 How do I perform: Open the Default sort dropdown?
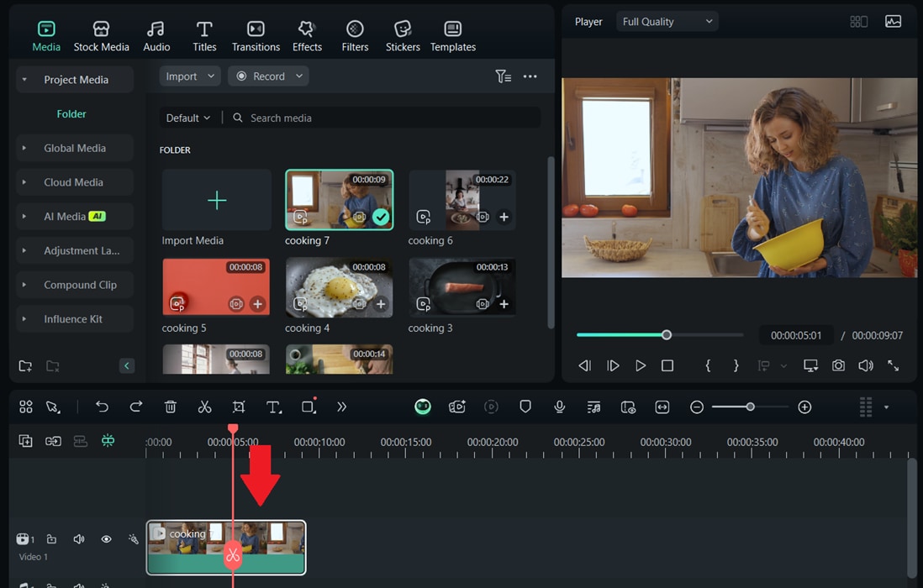(187, 118)
